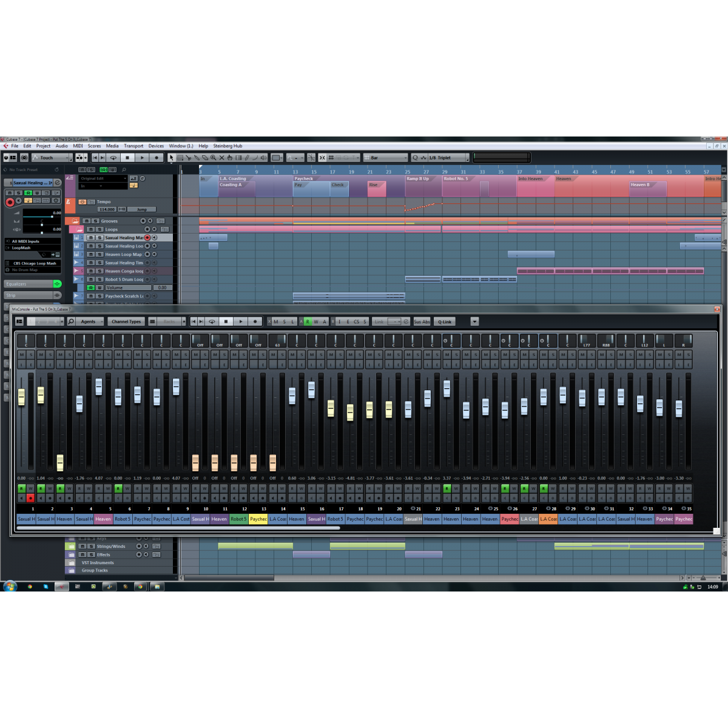This screenshot has height=728, width=728.
Task: Open the 1/8 Triplet quantize preset dropdown
Action: coord(448,158)
